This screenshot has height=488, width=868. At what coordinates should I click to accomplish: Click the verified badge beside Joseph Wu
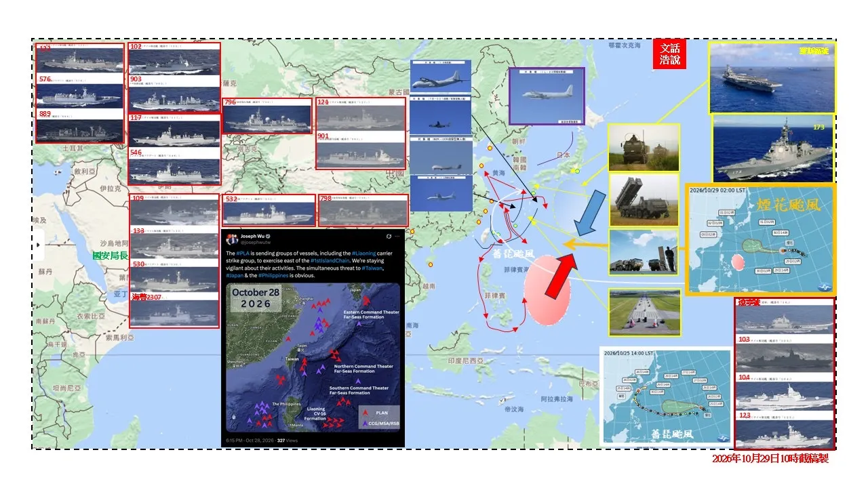(x=269, y=237)
